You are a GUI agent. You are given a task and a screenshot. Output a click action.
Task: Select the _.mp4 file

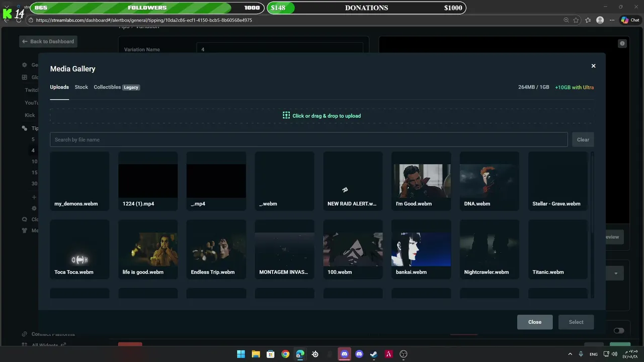tap(216, 181)
